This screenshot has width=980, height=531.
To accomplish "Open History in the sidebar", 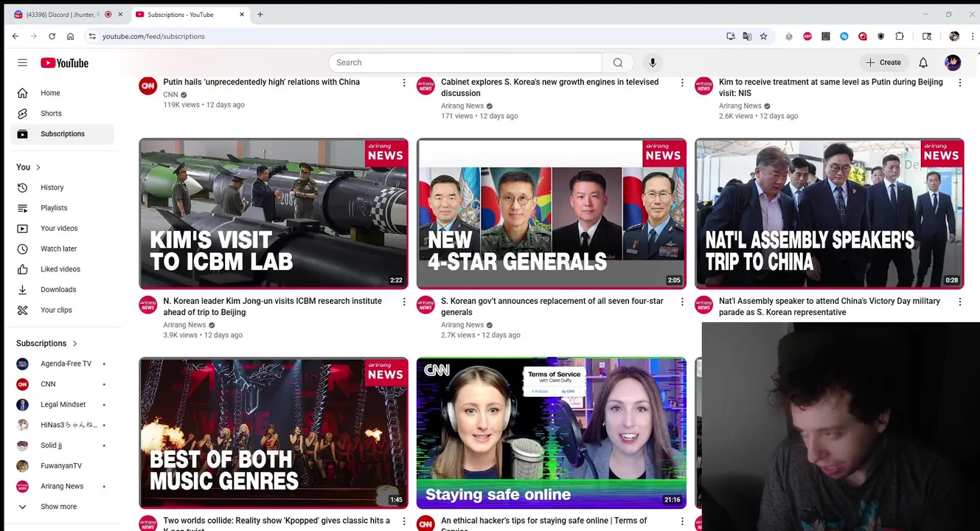I will pyautogui.click(x=63, y=187).
